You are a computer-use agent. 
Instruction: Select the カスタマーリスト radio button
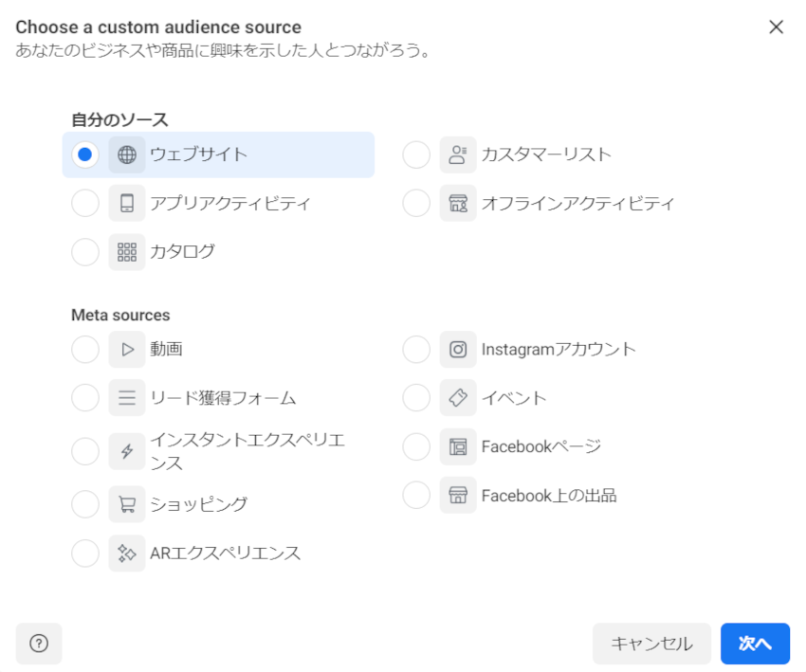pyautogui.click(x=416, y=154)
